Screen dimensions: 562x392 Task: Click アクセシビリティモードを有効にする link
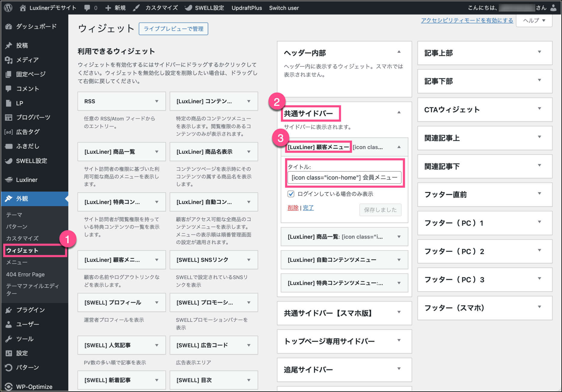coord(467,20)
